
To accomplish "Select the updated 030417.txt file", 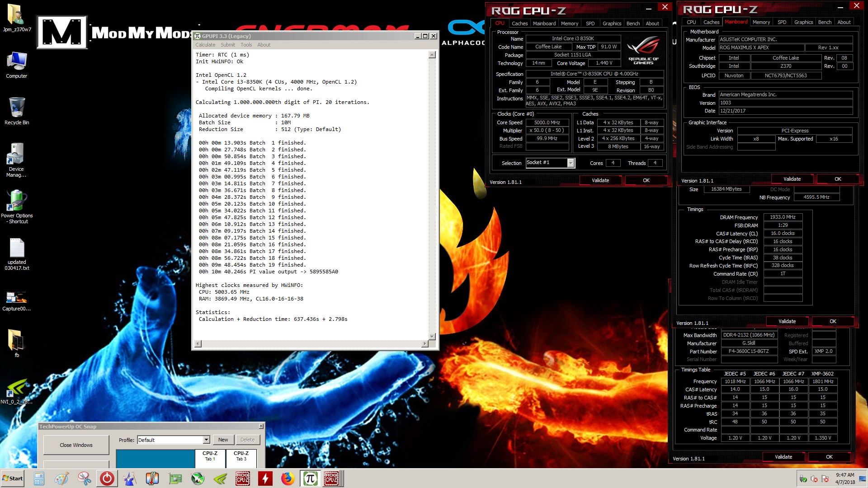I will click(x=17, y=253).
